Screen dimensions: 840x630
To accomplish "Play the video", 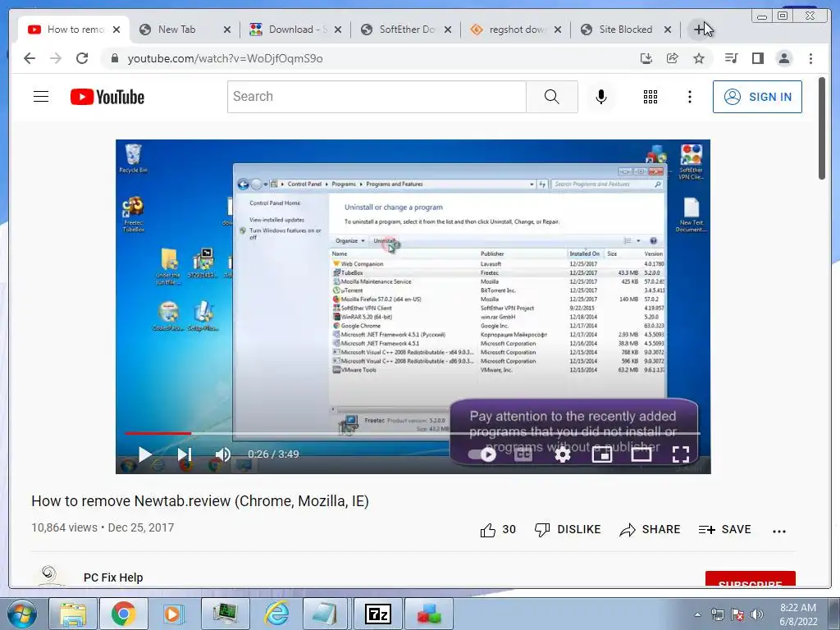I will coord(144,454).
